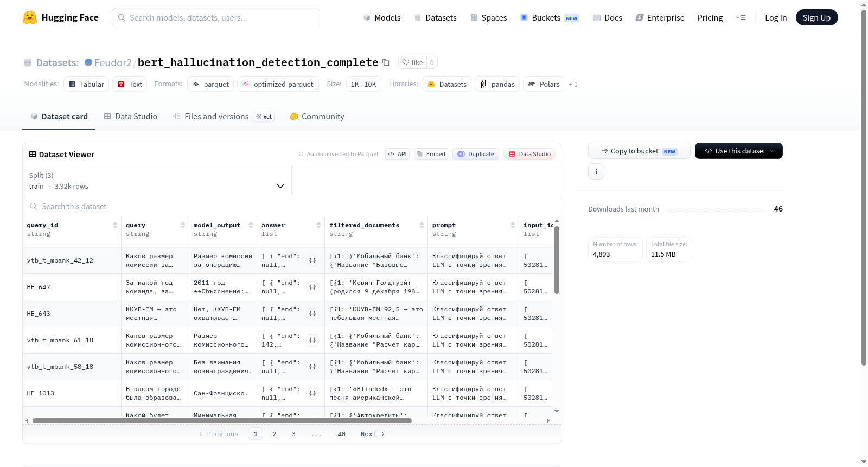Select the 1K - 10K size tag
This screenshot has height=467, width=868.
coord(363,84)
